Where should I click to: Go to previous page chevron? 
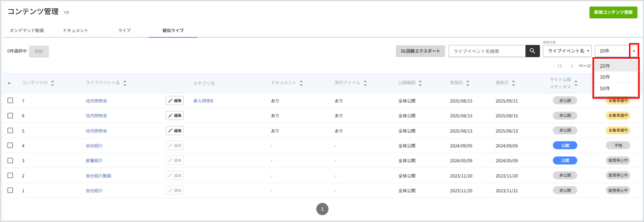[572, 66]
